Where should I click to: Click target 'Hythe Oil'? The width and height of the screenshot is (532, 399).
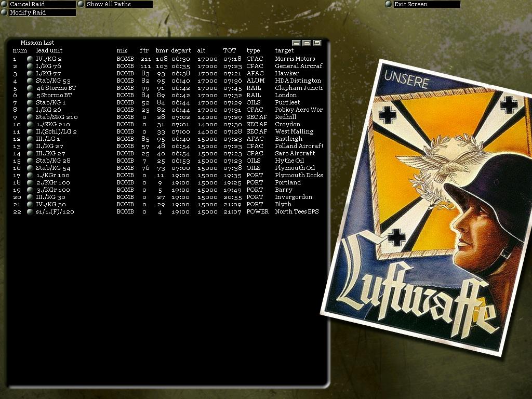tap(289, 161)
